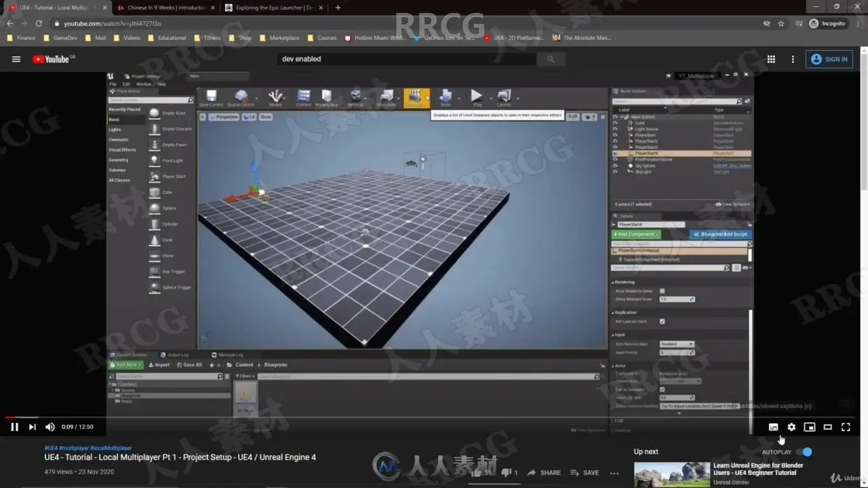Mute the video volume
Viewport: 868px width, 488px height.
pyautogui.click(x=50, y=427)
